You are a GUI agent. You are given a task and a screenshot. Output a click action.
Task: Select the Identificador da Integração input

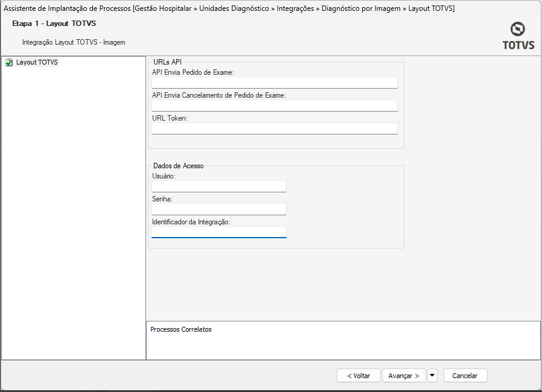coord(219,232)
